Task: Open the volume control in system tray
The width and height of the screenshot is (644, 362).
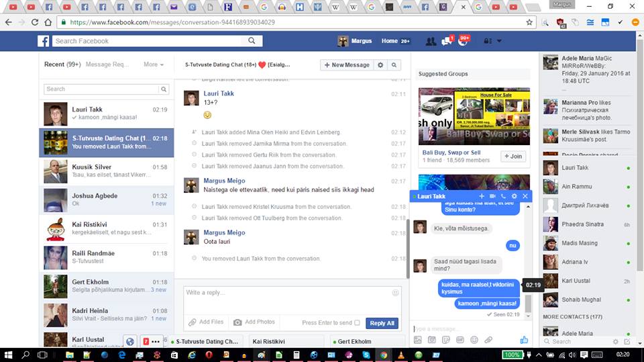Action: coord(572,355)
